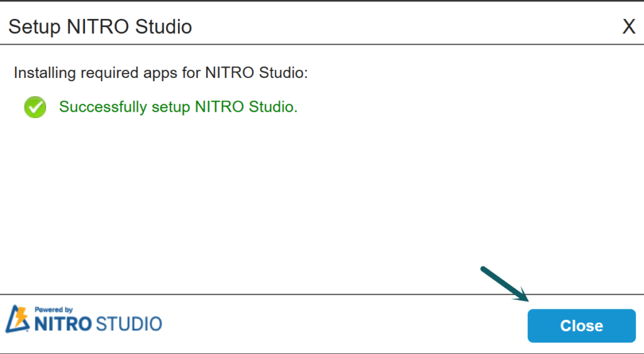644x354 pixels.
Task: Select the 'Successfully setup NITRO Studio.' message
Action: click(178, 107)
